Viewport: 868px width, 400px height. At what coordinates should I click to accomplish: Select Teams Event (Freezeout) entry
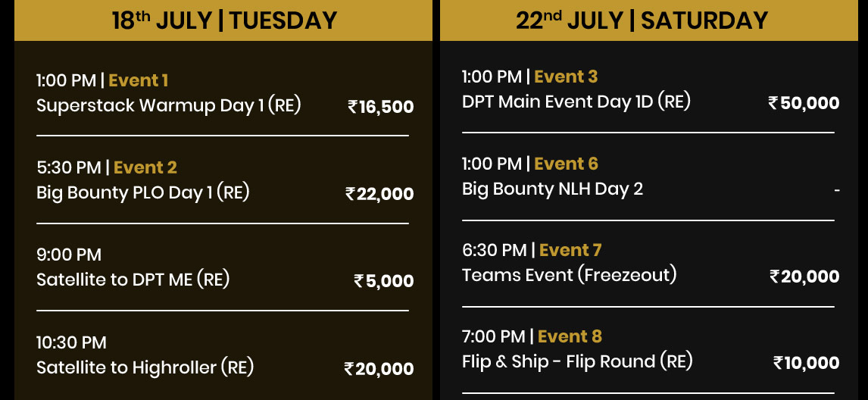[x=569, y=275]
